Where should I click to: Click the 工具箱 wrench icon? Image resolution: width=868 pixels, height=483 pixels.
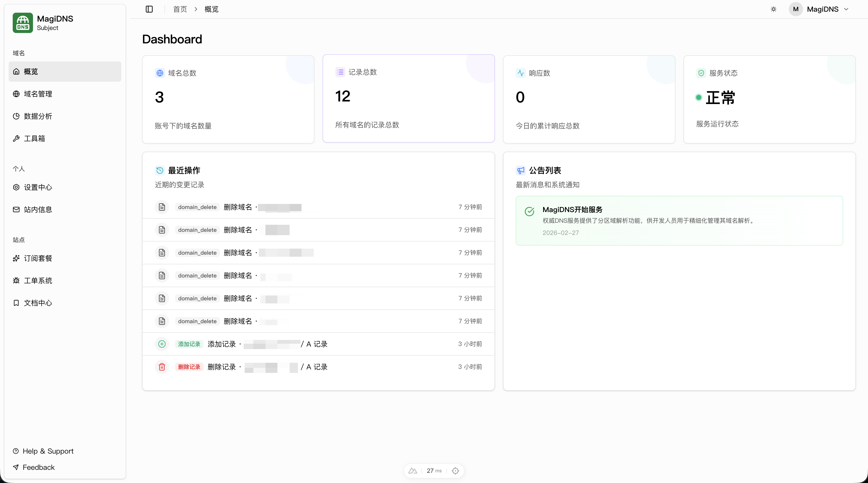(16, 139)
